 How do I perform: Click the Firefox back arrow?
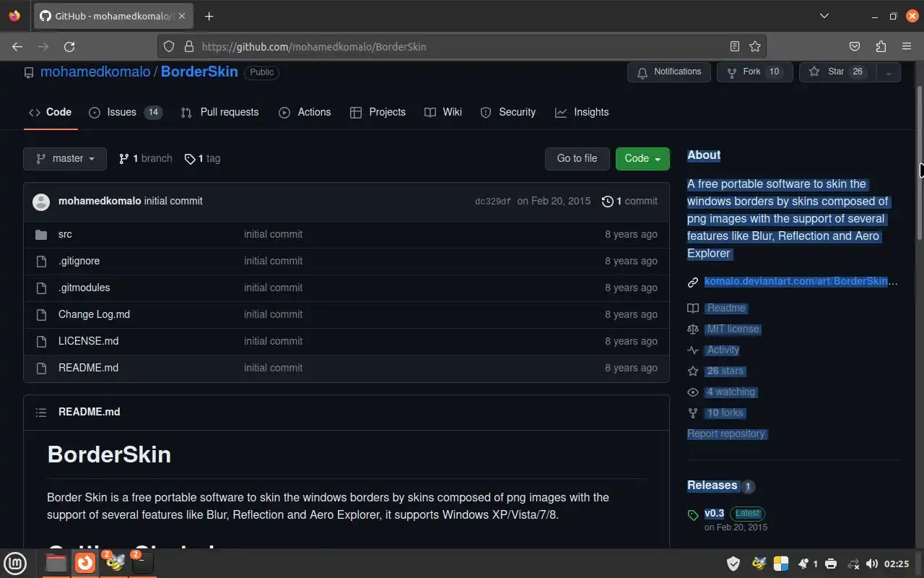pos(17,46)
